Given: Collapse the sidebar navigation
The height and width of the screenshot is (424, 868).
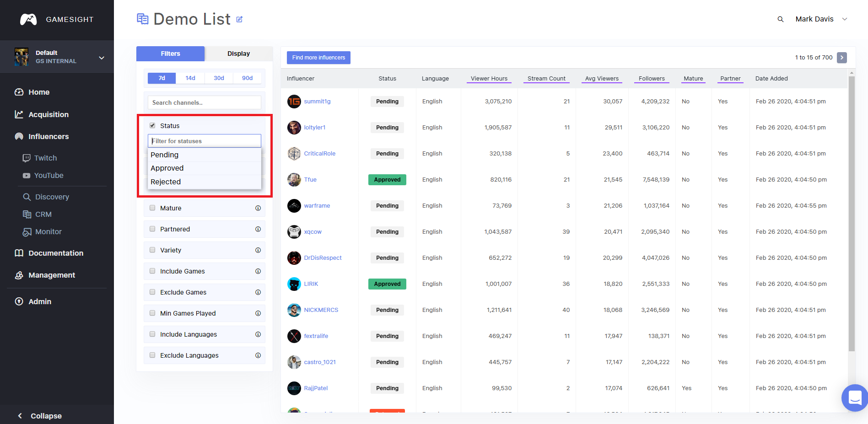Looking at the screenshot, I should click(40, 416).
